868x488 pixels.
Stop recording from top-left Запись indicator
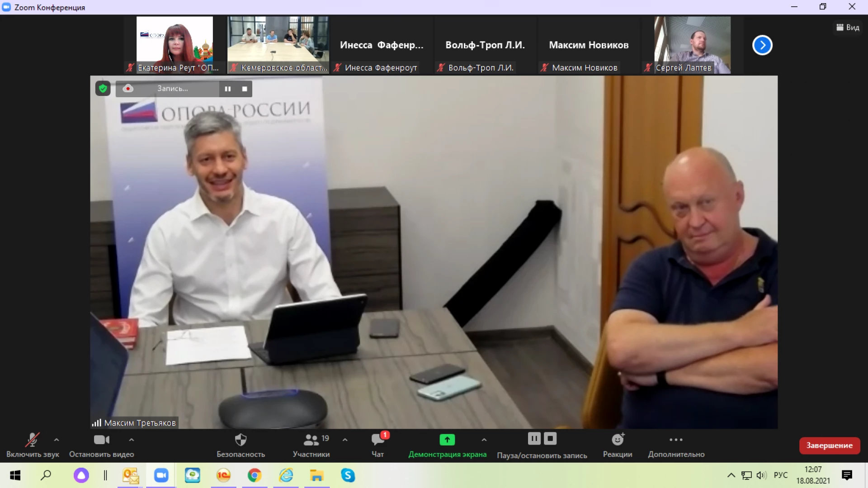pos(245,89)
